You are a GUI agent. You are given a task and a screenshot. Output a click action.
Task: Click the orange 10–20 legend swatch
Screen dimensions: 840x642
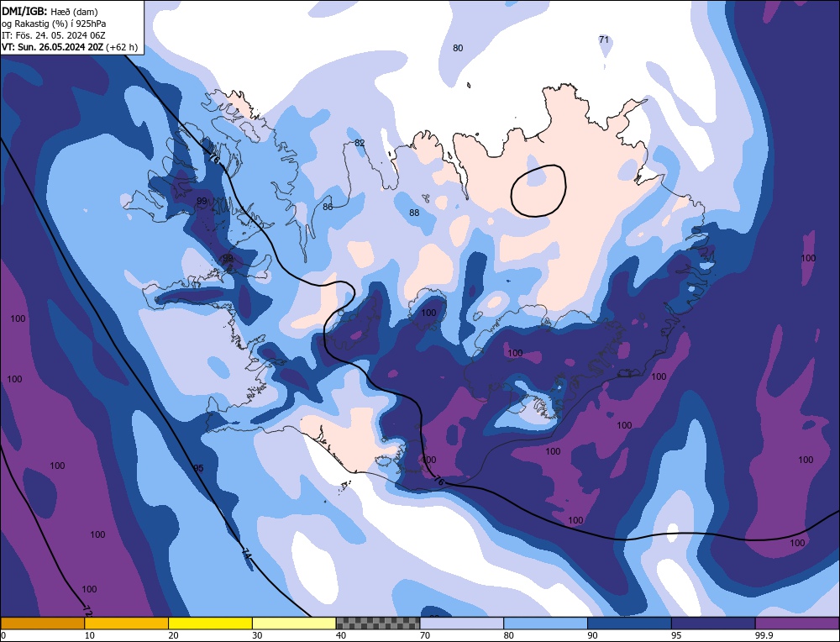[127, 623]
